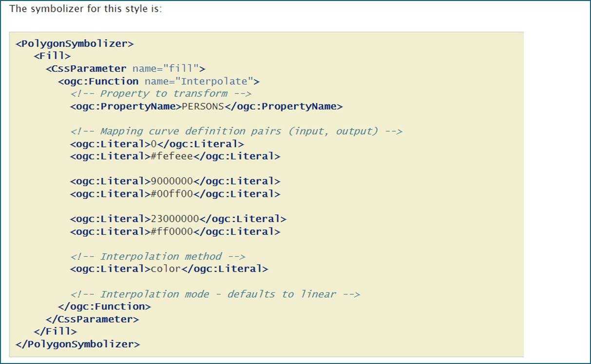Click the closing </Fill> tag
Screen dimensions: 591x364
(x=55, y=331)
